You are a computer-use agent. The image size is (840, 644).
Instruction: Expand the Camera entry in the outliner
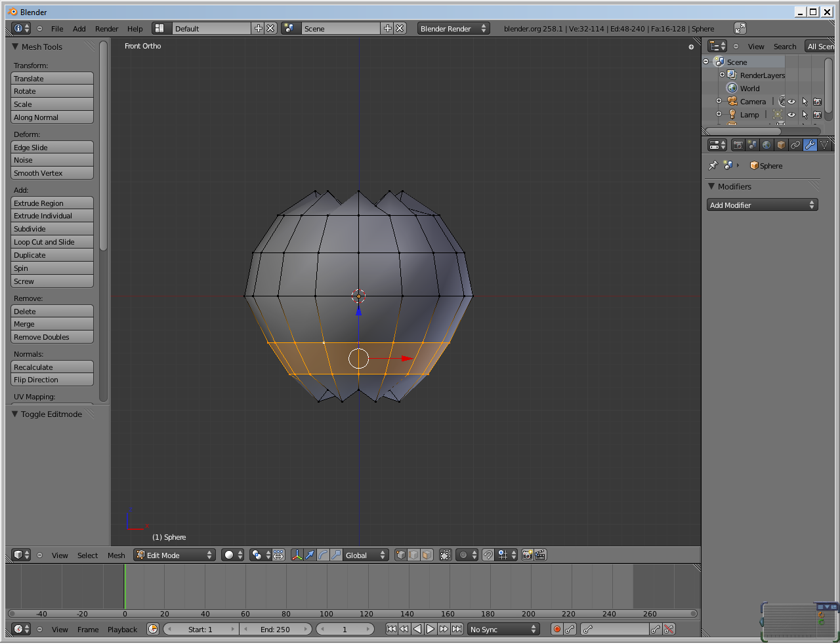tap(719, 101)
